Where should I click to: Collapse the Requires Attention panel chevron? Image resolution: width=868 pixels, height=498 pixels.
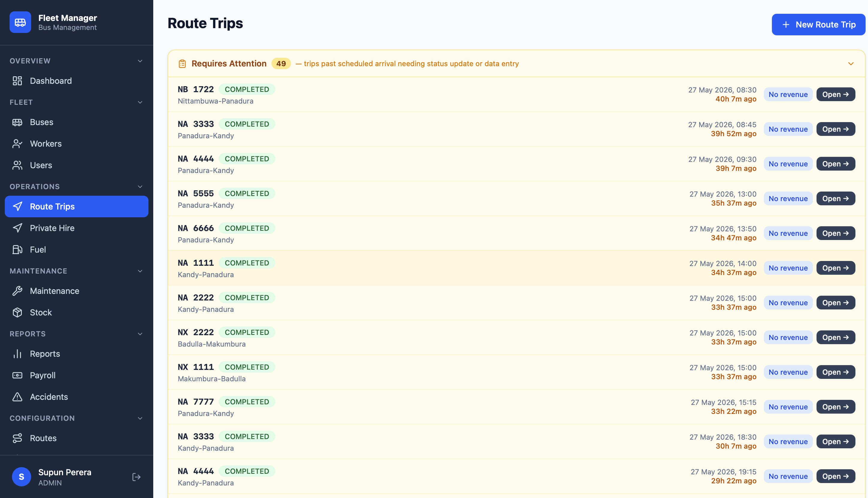851,64
